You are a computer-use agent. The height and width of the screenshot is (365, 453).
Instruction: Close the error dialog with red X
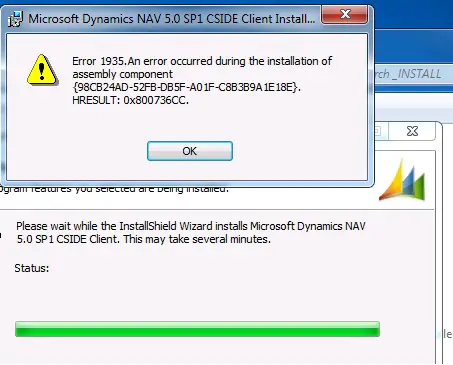tap(345, 15)
